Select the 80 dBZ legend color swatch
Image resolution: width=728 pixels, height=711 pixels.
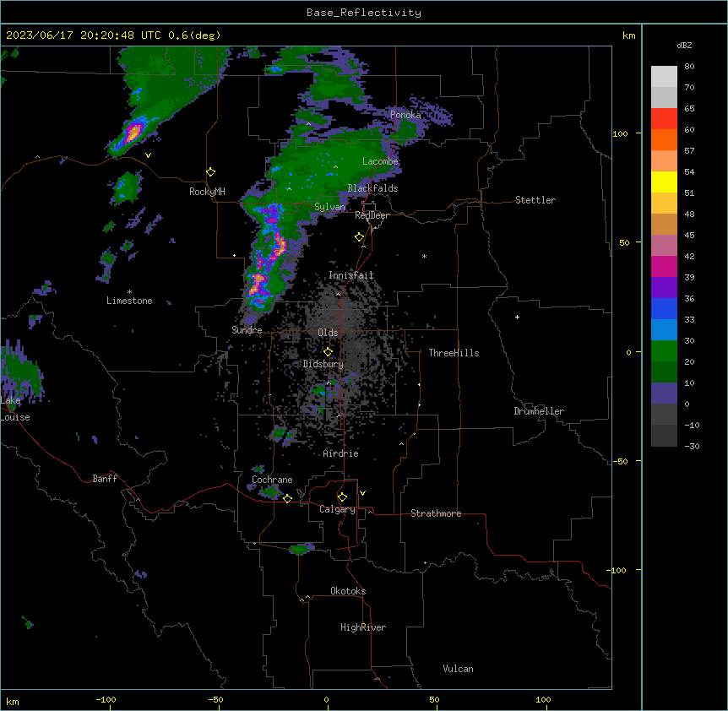click(x=664, y=77)
